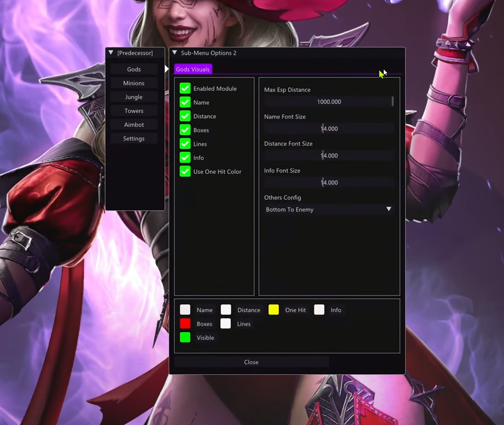Click the Name Font Size slider
This screenshot has width=504, height=425.
[x=329, y=129]
